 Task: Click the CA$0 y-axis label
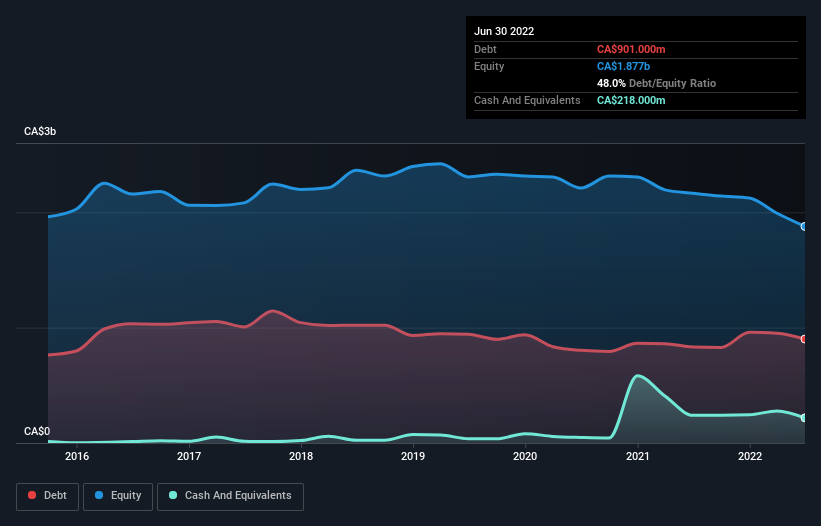[x=37, y=431]
